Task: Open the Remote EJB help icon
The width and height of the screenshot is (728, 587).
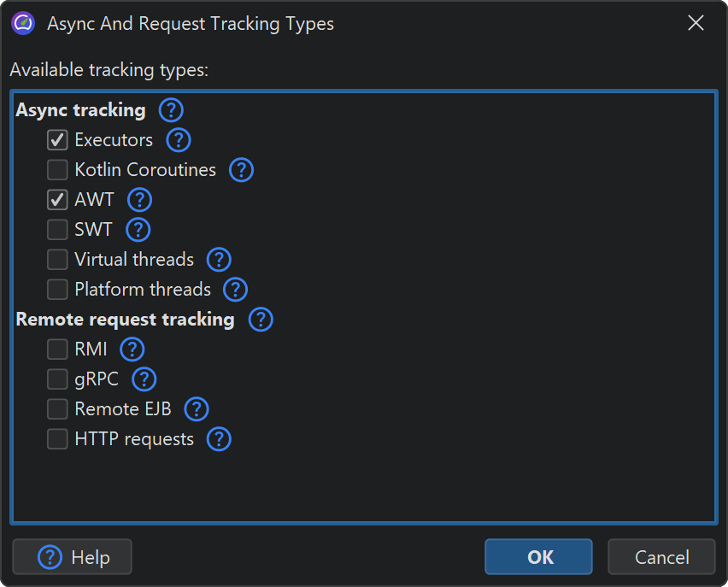Action: [x=197, y=409]
